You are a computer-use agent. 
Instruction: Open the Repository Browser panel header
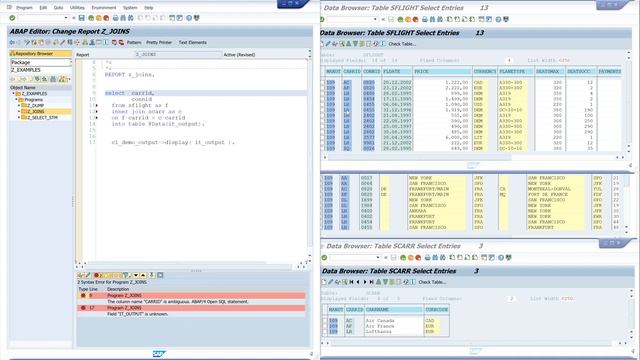click(x=40, y=53)
